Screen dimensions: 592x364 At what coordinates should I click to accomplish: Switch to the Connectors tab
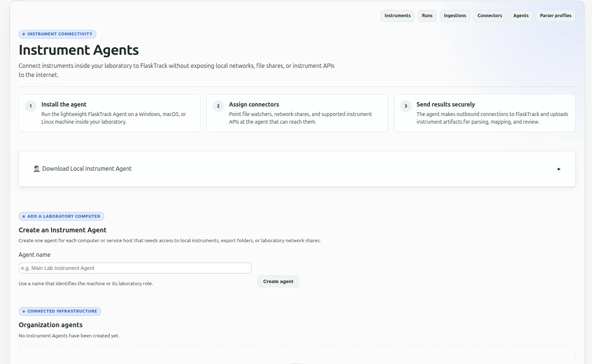489,16
